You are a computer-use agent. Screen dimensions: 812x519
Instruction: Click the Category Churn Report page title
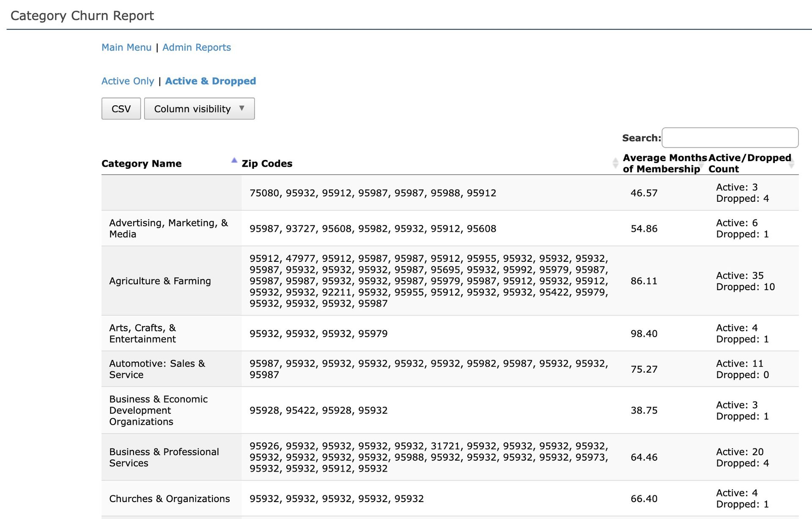[82, 16]
